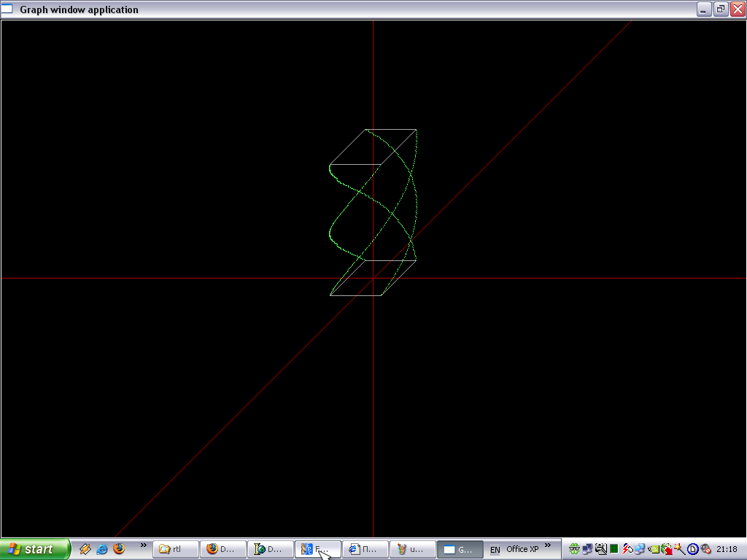Image resolution: width=747 pixels, height=560 pixels.
Task: Click the green square tray icon
Action: pyautogui.click(x=614, y=549)
